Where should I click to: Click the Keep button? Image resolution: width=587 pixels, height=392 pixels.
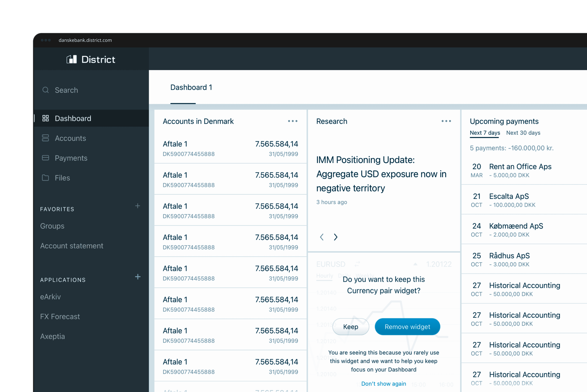pyautogui.click(x=350, y=326)
